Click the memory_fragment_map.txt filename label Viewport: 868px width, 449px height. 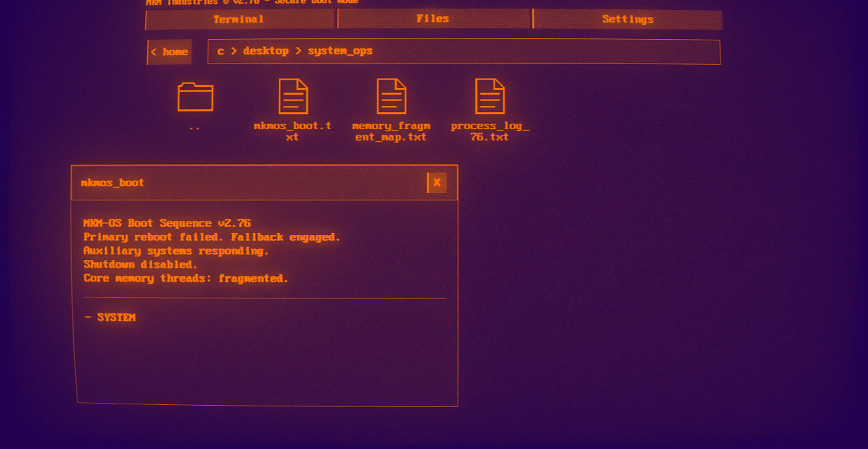pyautogui.click(x=391, y=131)
